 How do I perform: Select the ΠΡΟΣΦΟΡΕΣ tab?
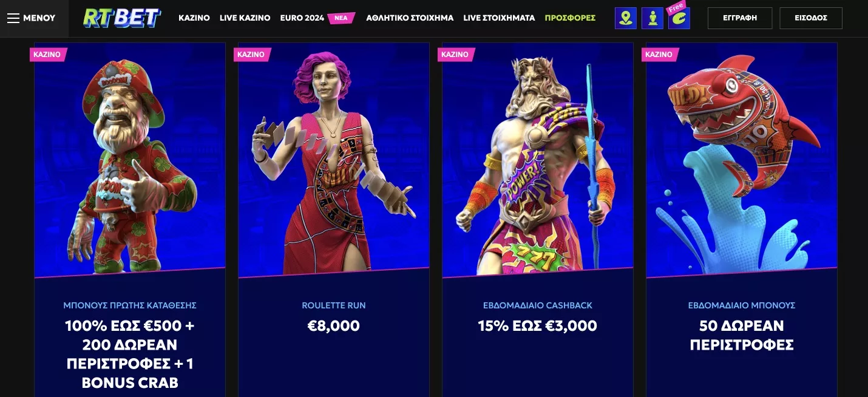(570, 18)
